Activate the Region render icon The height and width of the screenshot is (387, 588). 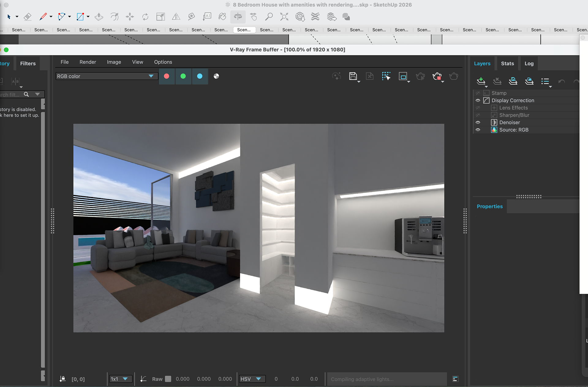[403, 76]
